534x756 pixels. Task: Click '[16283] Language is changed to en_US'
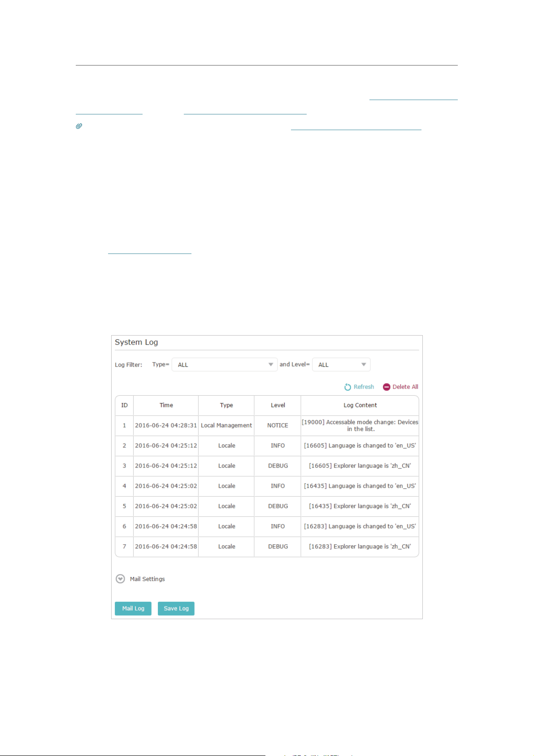point(360,527)
